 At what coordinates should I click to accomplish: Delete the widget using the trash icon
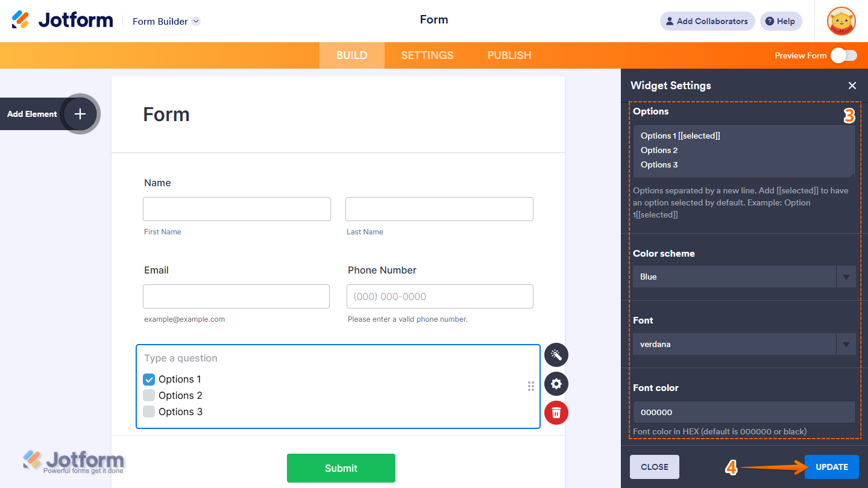click(x=556, y=413)
